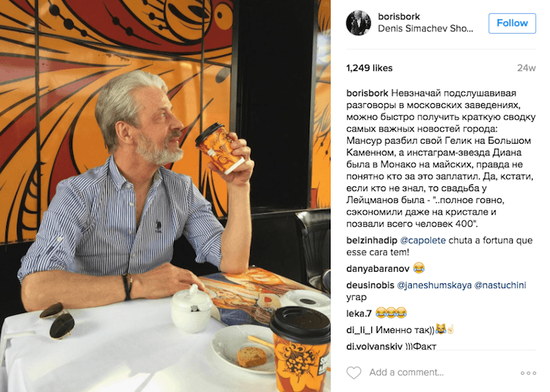The image size is (550, 392).
Task: Open the @nastuchini mention
Action: pyautogui.click(x=500, y=285)
